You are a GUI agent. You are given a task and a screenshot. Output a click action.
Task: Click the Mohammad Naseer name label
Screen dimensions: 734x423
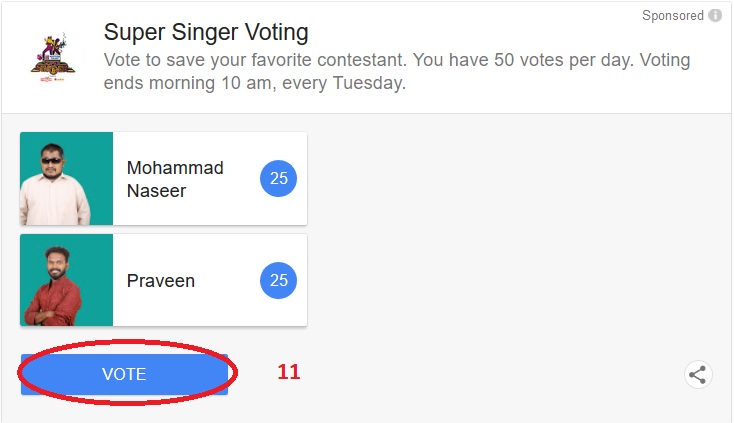click(x=175, y=179)
